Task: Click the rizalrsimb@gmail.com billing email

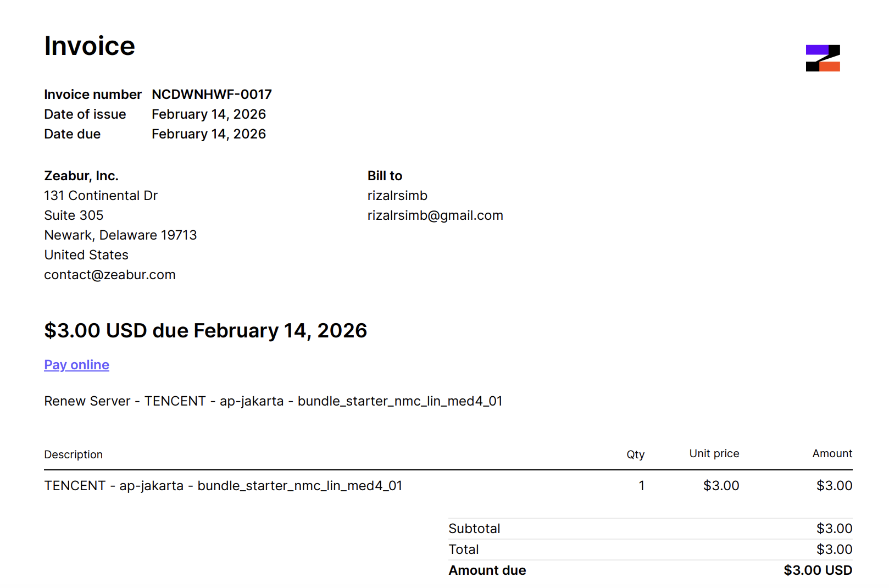Action: (x=435, y=215)
